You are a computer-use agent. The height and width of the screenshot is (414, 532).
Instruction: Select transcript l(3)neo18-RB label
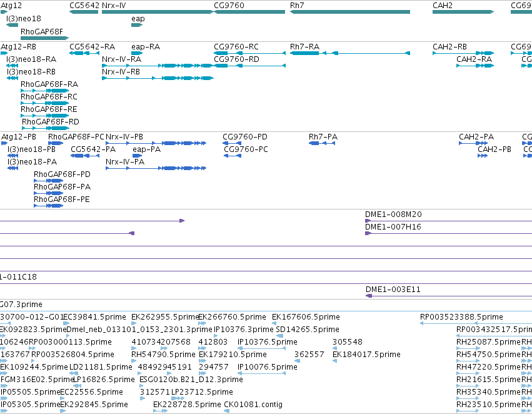point(31,72)
